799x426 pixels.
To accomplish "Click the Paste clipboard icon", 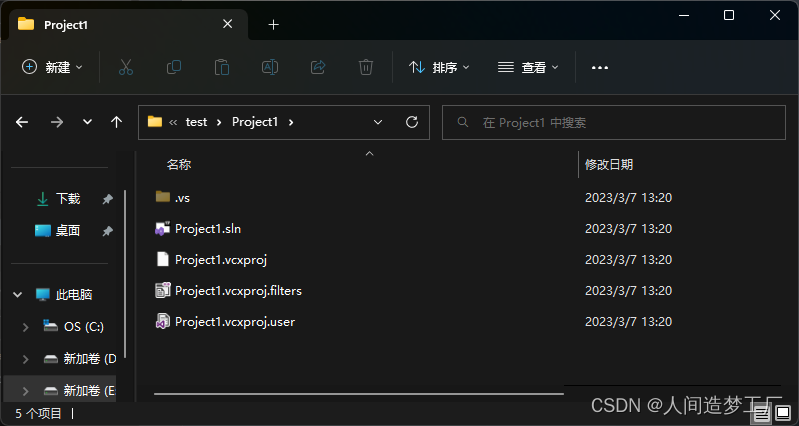I will pos(222,67).
